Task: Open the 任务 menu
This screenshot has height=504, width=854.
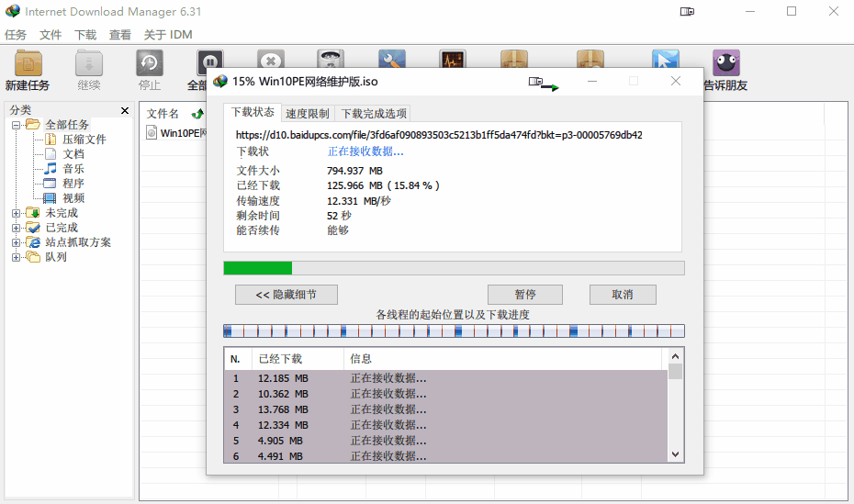Action: click(x=16, y=35)
